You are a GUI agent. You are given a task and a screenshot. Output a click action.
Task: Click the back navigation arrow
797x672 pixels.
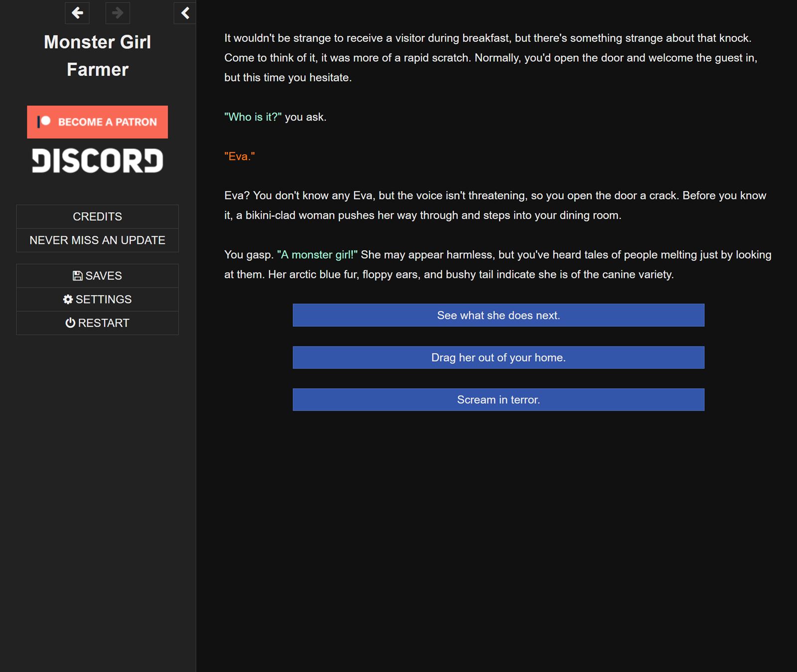pyautogui.click(x=77, y=13)
